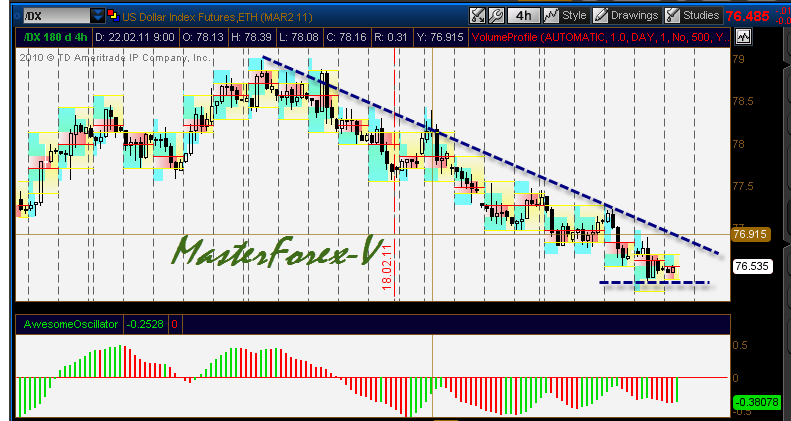Click the -0.2528 oscillator reading
Image resolution: width=791 pixels, height=421 pixels.
145,324
